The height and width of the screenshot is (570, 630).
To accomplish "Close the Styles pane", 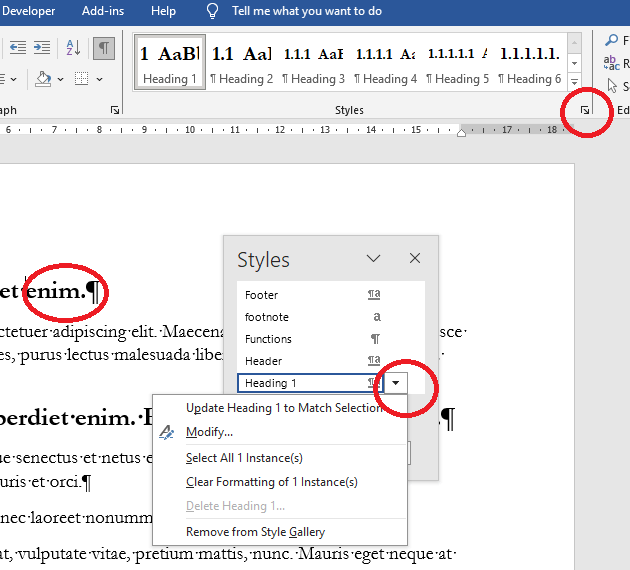I will 415,258.
